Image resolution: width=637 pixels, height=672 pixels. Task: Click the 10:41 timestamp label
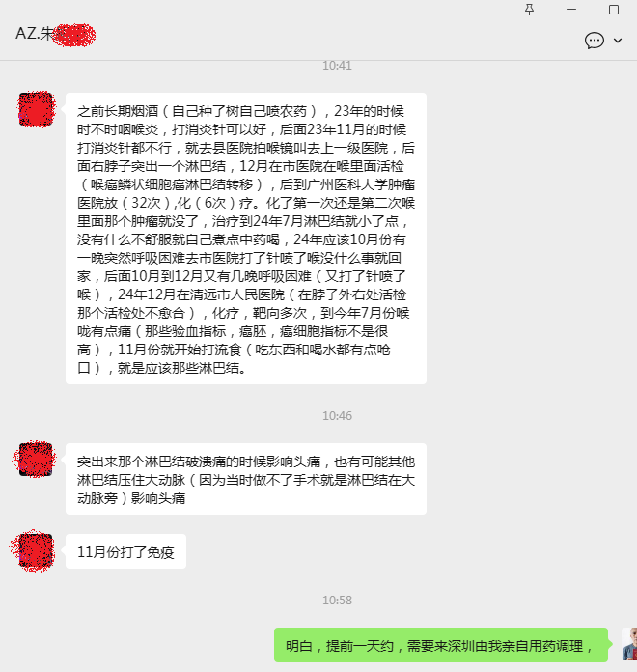point(337,66)
